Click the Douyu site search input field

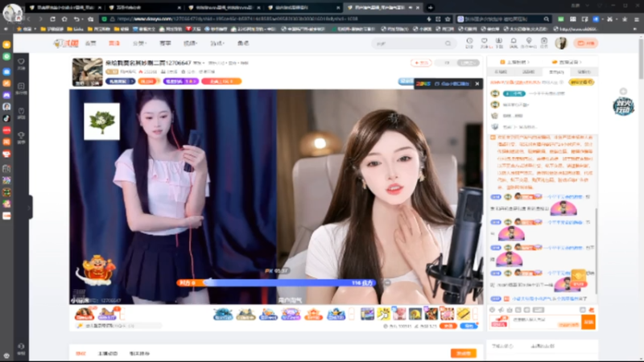coord(409,43)
